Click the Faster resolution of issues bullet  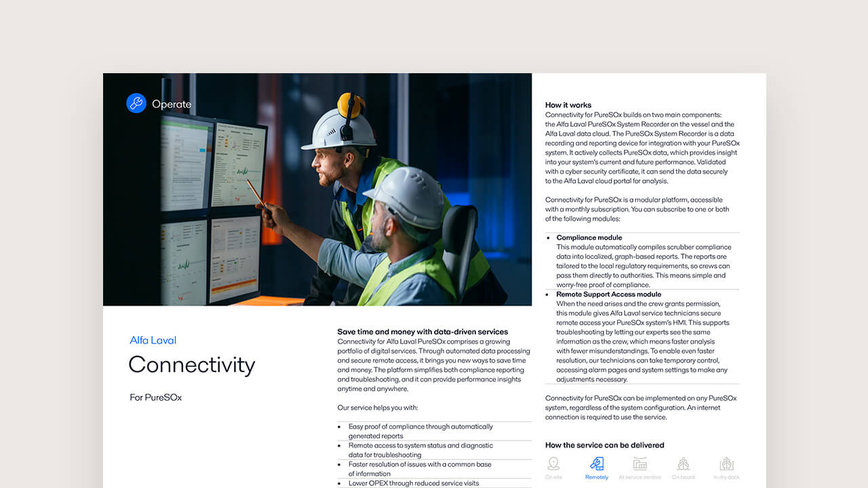click(420, 469)
